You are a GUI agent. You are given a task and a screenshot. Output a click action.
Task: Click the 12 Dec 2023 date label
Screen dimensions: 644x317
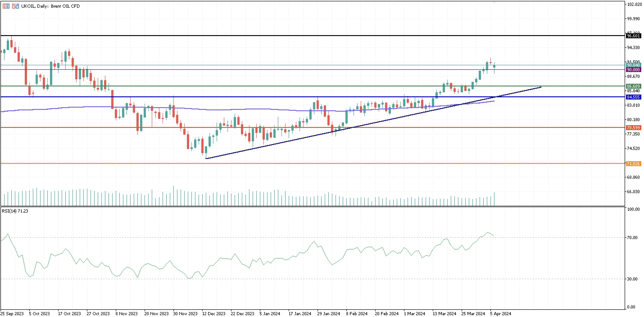[x=213, y=313]
